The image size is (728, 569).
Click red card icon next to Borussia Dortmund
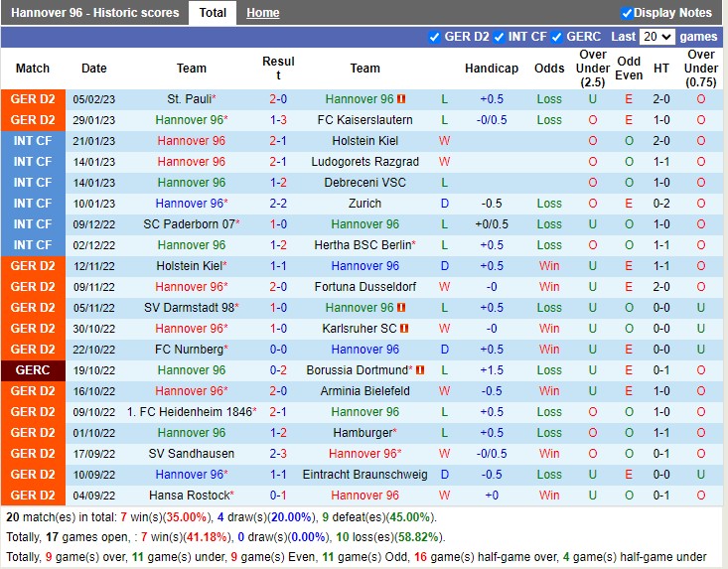click(x=420, y=369)
